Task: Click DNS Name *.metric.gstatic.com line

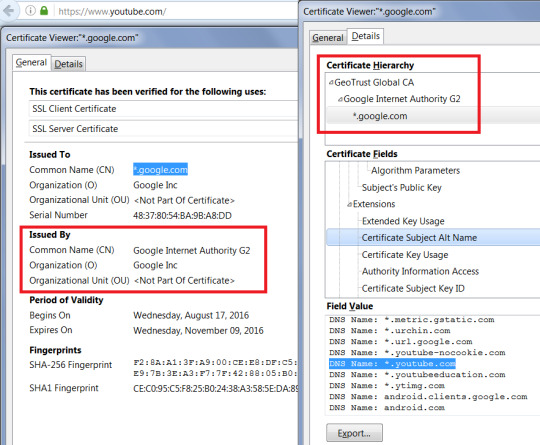Action: click(412, 320)
